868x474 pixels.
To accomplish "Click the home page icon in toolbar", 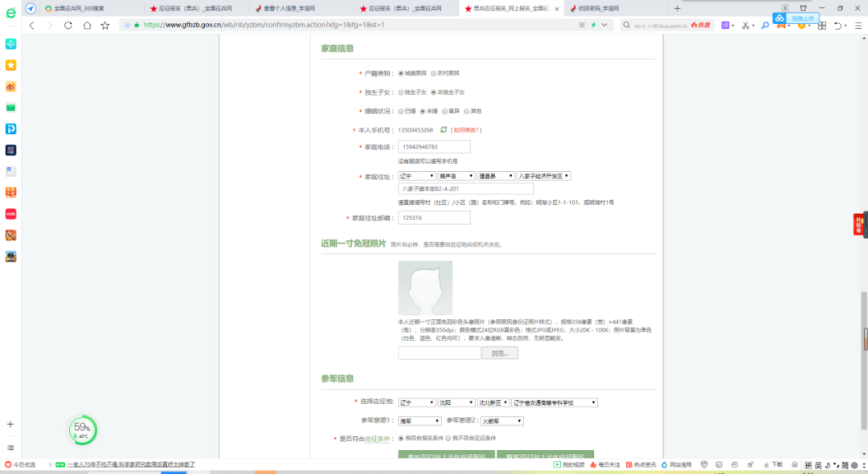I will click(x=86, y=25).
